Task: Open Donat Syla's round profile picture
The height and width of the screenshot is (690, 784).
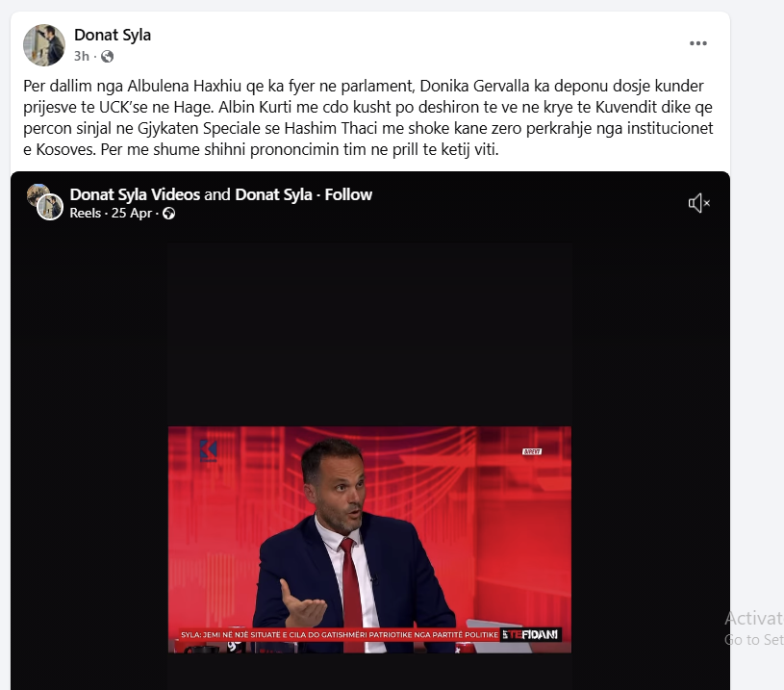Action: [44, 45]
